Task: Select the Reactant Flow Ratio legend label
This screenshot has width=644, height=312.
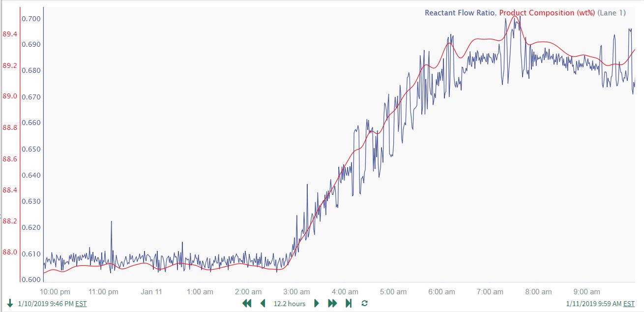Action: tap(460, 13)
